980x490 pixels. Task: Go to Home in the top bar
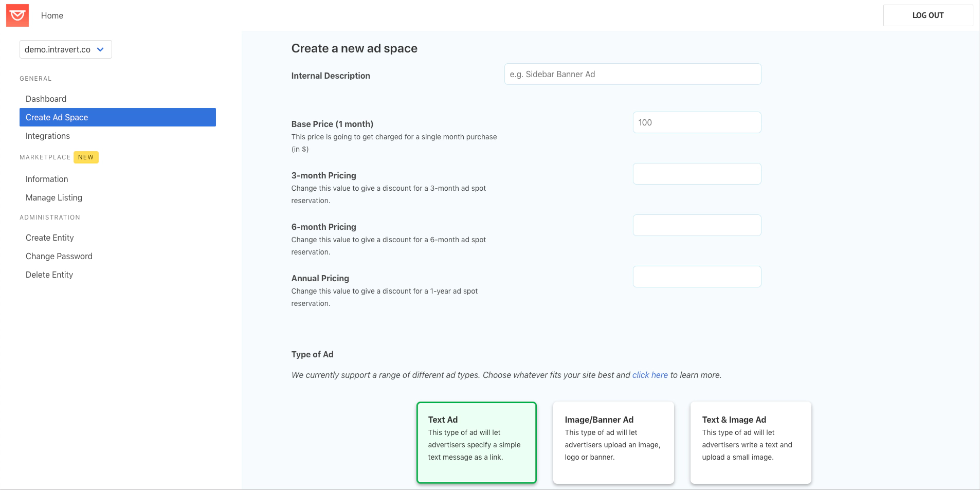[x=52, y=15]
